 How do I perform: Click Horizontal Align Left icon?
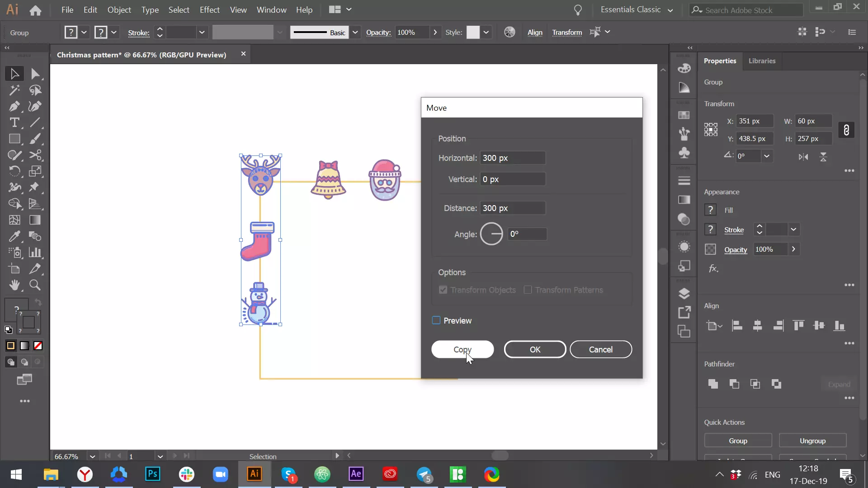pos(737,325)
